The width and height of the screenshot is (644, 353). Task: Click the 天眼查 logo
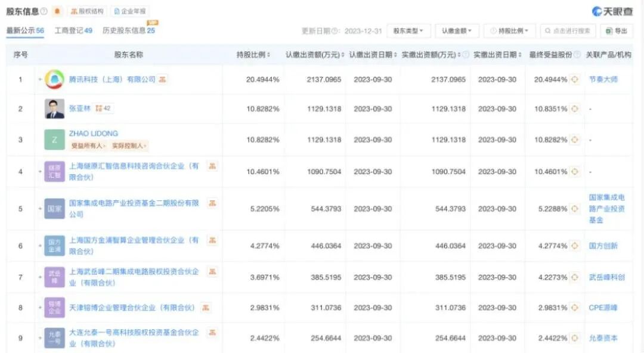(x=615, y=9)
